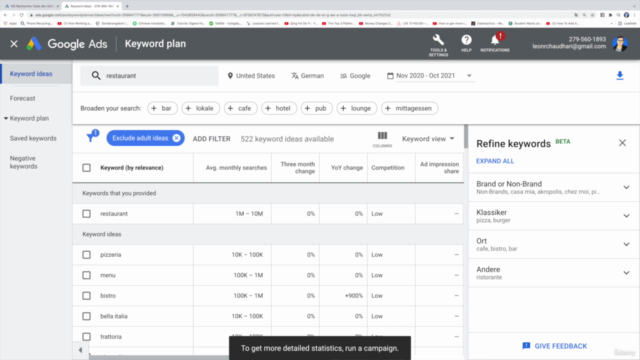Click the 'bella italia' keyword text
640x360 pixels.
[x=114, y=316]
